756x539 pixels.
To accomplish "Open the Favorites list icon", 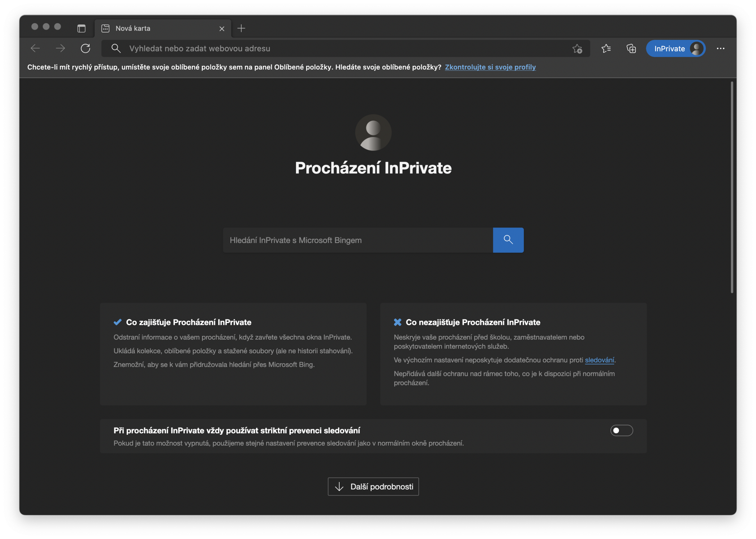I will click(x=606, y=49).
